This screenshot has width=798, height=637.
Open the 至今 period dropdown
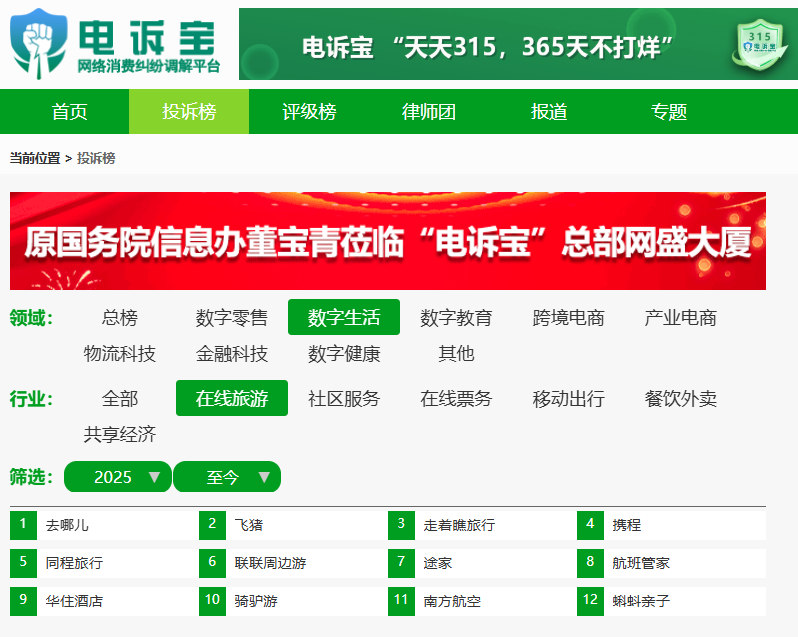tap(227, 477)
